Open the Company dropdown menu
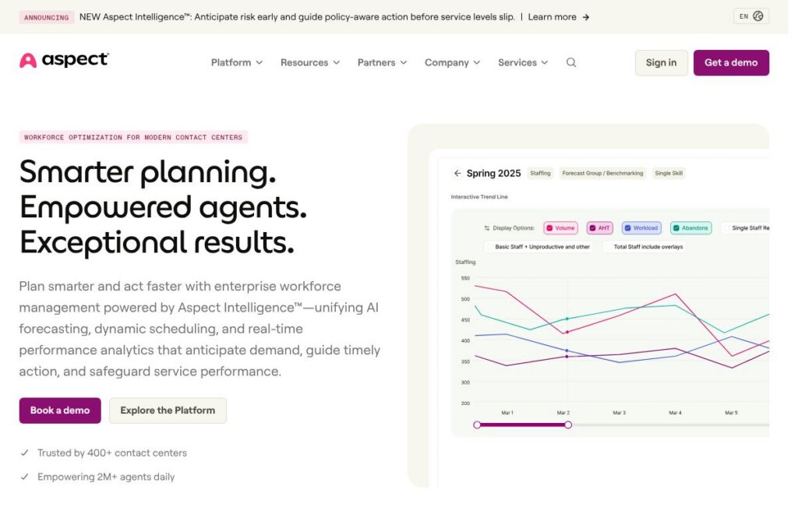Screen dimensions: 798x532 click(x=452, y=63)
